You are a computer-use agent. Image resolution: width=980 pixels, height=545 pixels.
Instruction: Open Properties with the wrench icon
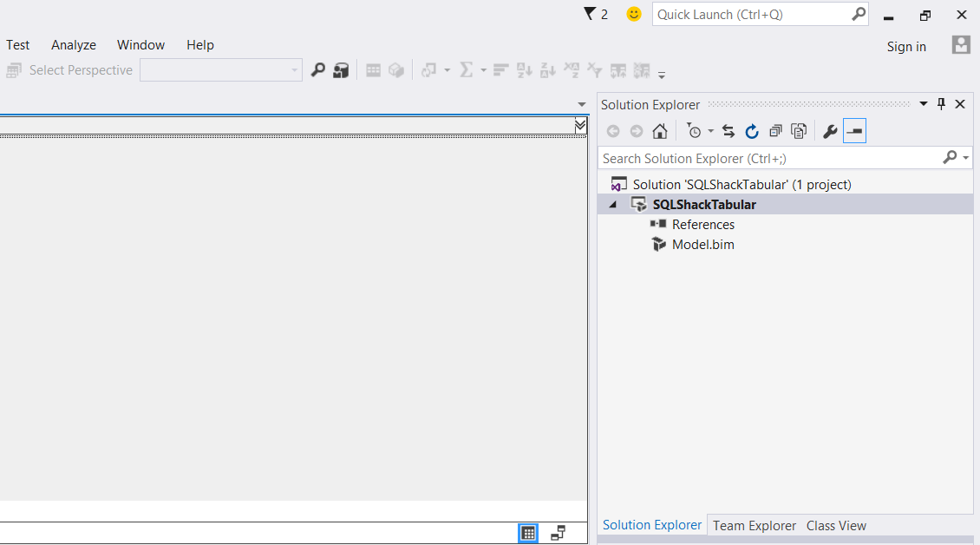[830, 131]
